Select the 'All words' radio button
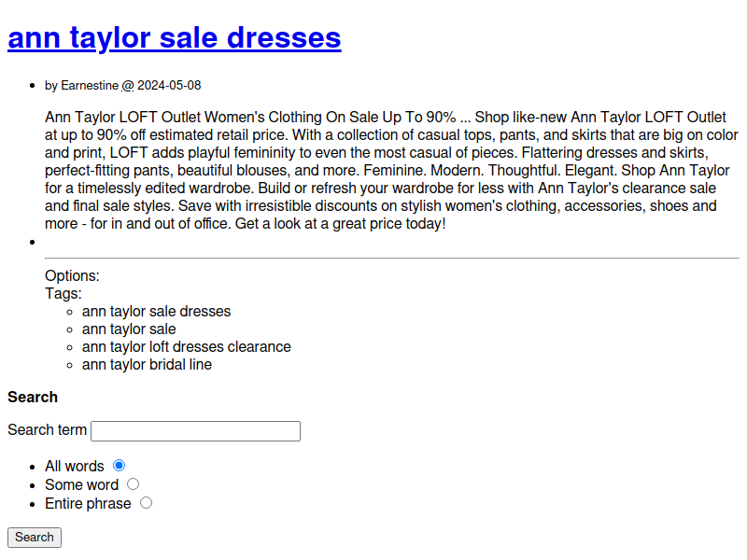The width and height of the screenshot is (747, 560). [120, 465]
